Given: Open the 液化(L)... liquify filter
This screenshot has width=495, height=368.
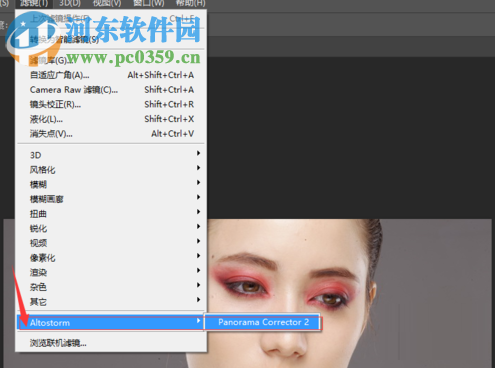Looking at the screenshot, I should (111, 119).
